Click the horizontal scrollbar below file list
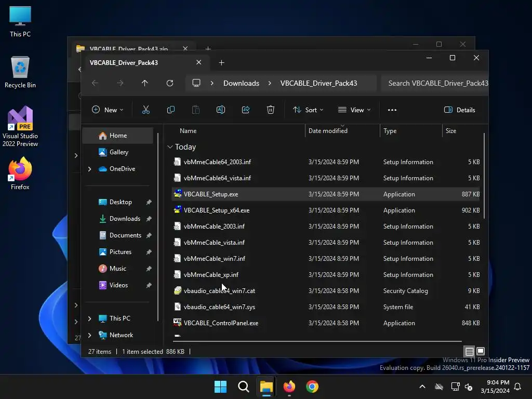Viewport: 532px width, 399px height. [317, 341]
